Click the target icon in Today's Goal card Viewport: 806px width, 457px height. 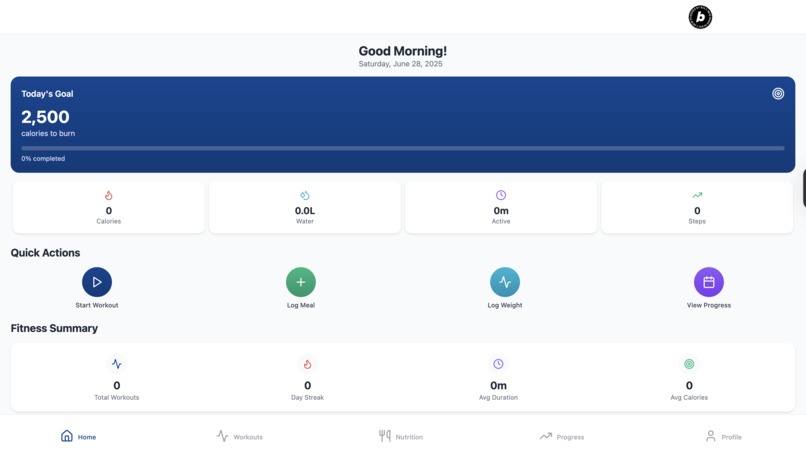pyautogui.click(x=778, y=94)
